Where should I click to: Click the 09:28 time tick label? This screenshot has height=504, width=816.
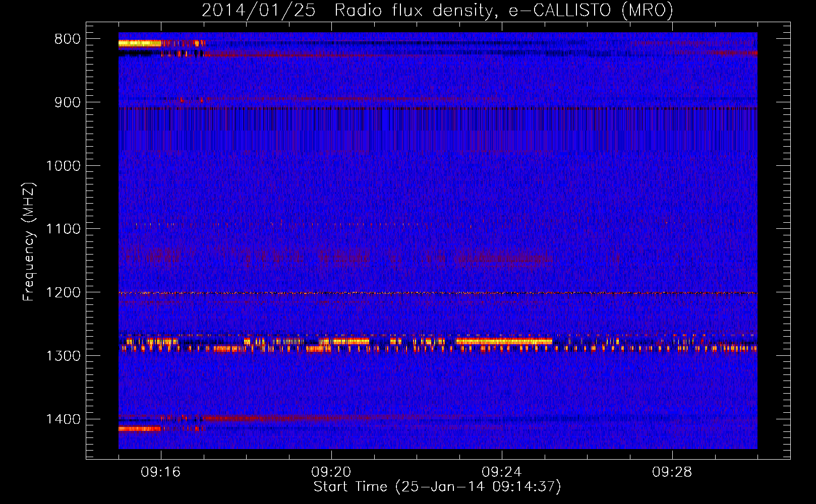(672, 472)
